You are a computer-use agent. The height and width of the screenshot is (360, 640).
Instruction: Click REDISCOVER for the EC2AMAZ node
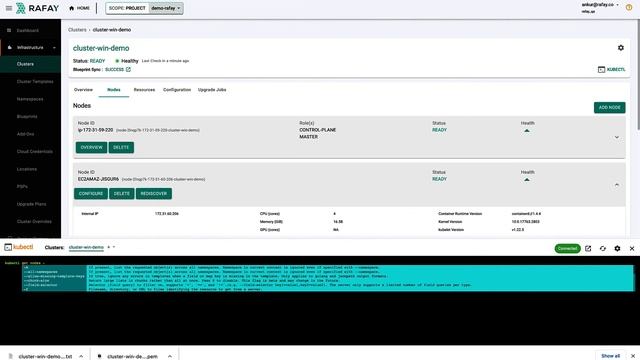(154, 193)
